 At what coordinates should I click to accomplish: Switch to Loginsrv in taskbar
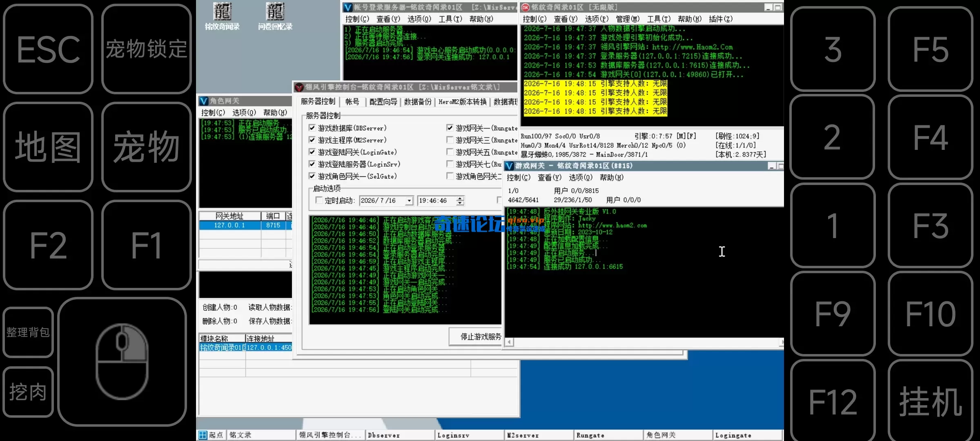click(x=469, y=435)
